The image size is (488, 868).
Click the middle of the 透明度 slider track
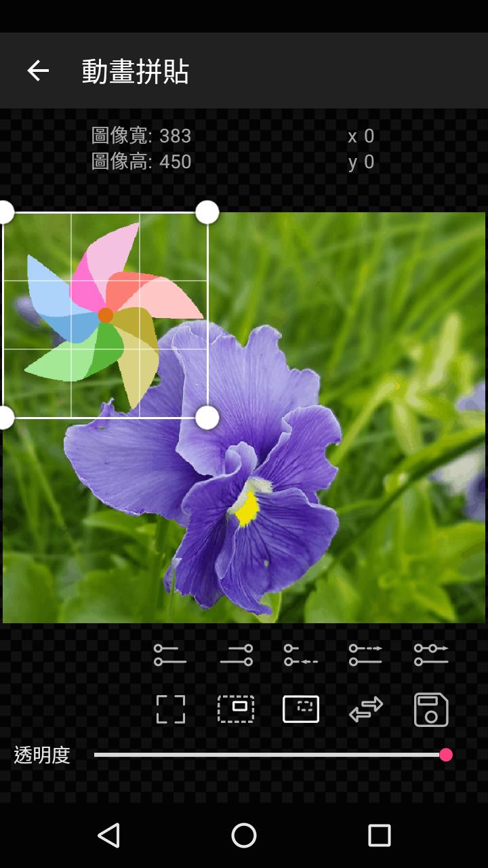pos(270,755)
